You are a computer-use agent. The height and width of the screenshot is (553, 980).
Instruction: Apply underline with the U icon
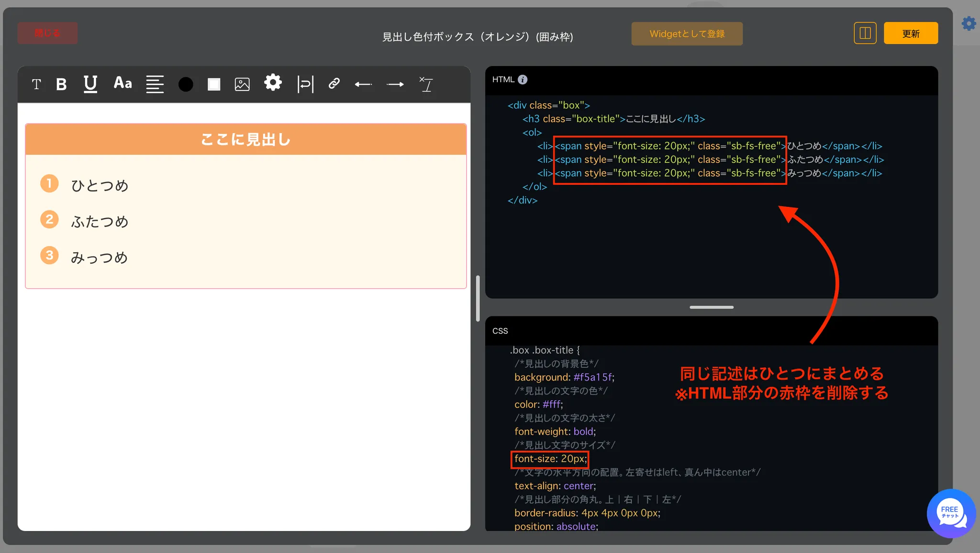(90, 84)
